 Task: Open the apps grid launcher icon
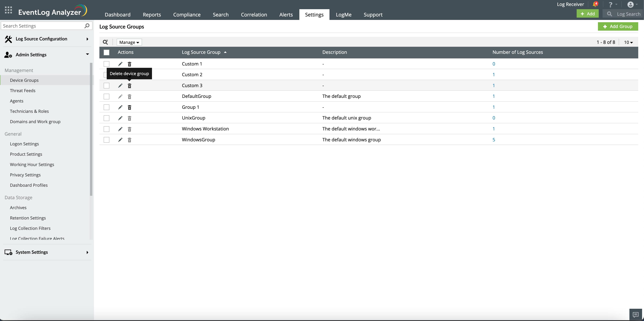point(8,10)
